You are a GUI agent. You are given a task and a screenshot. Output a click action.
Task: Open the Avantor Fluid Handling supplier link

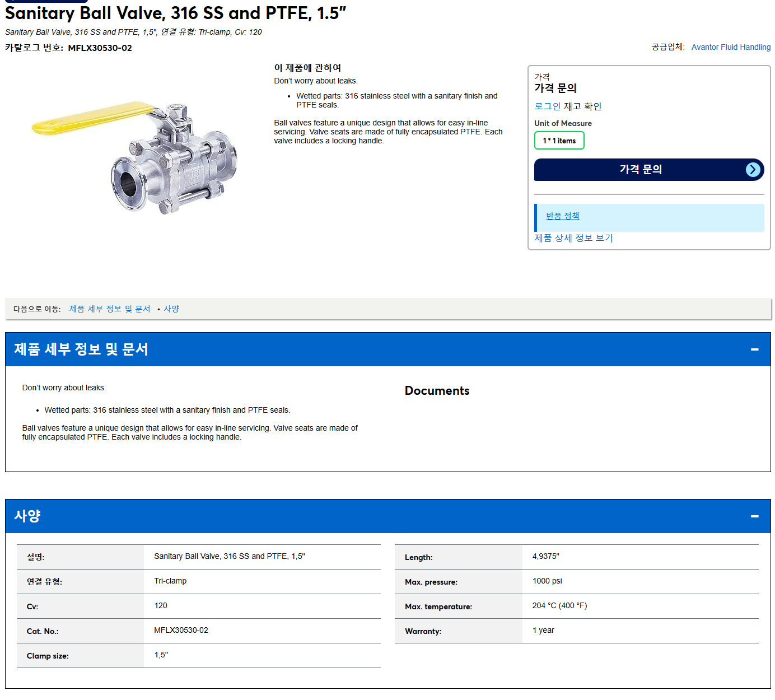[731, 47]
